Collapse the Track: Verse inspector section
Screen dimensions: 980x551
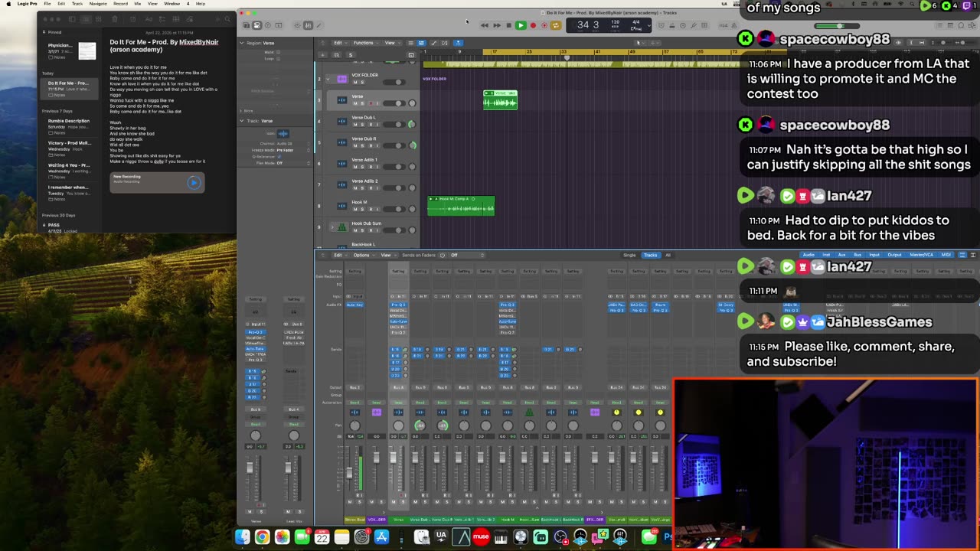point(243,121)
